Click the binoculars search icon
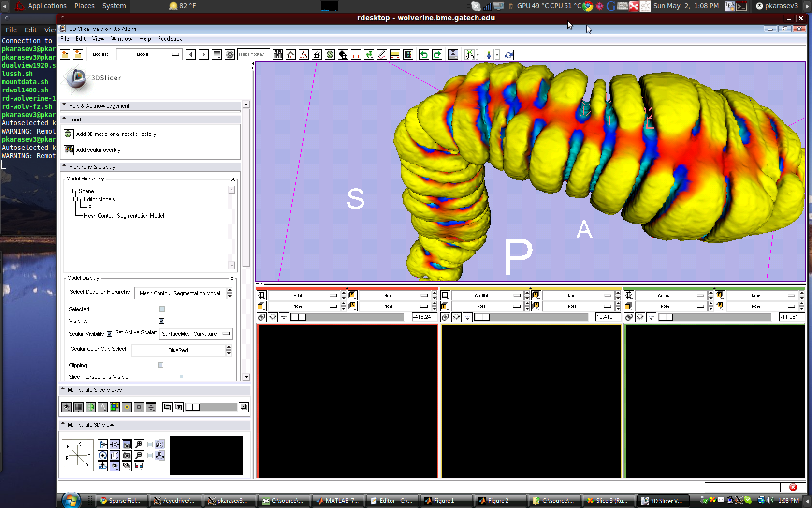The width and height of the screenshot is (812, 508). pyautogui.click(x=277, y=55)
